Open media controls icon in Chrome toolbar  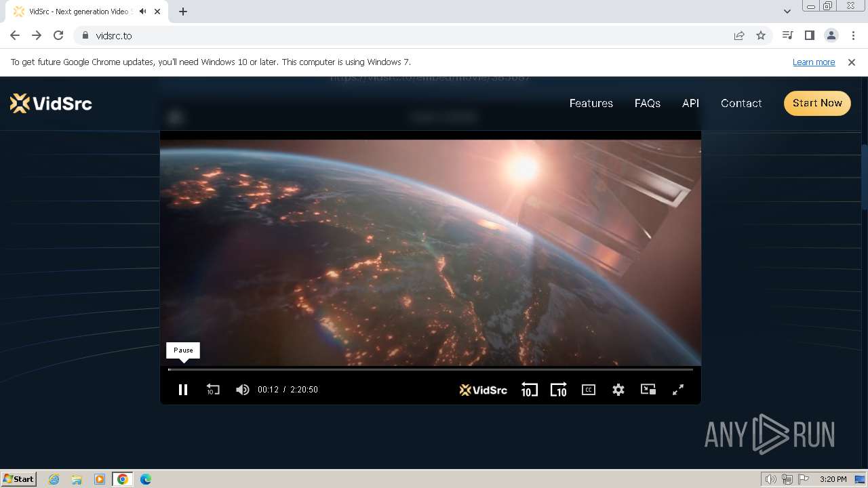coord(787,35)
